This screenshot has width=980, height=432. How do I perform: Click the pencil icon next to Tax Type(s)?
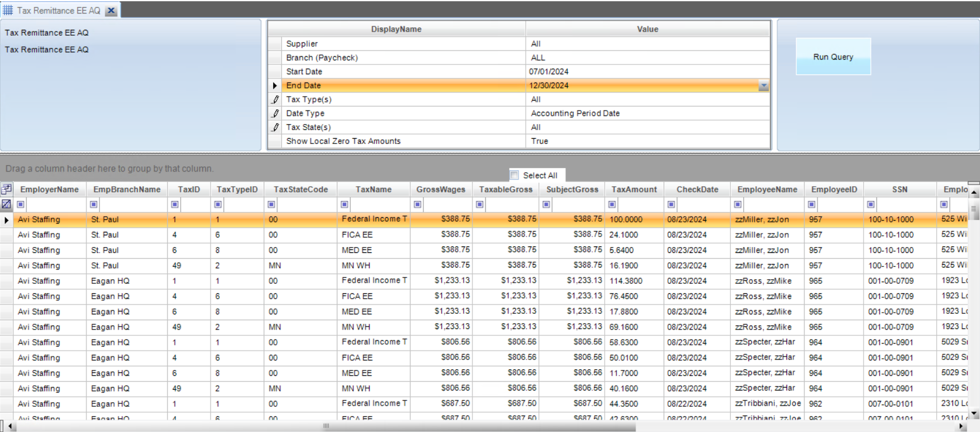275,100
